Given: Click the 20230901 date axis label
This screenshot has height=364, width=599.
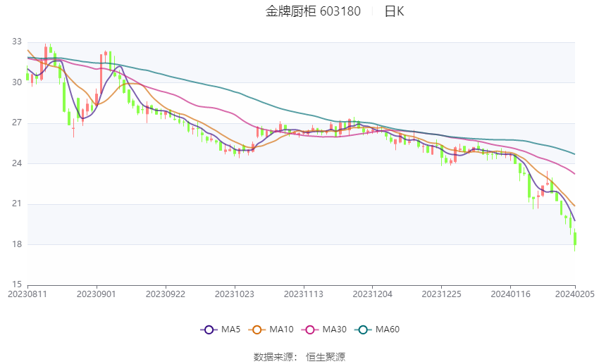Looking at the screenshot, I should (x=97, y=294).
